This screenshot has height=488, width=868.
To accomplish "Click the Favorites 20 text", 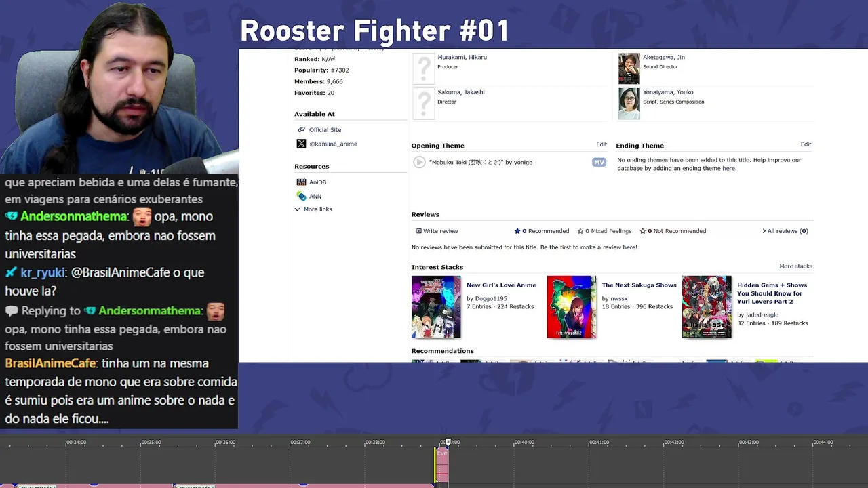I will (314, 93).
